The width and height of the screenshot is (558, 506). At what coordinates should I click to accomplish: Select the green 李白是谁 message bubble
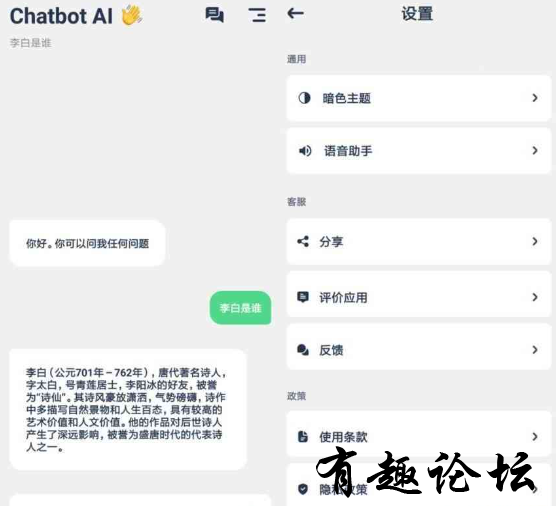pos(241,308)
